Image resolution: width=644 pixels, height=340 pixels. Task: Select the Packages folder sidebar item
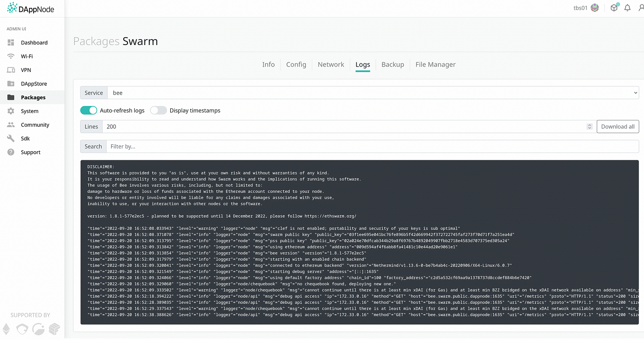pos(32,97)
